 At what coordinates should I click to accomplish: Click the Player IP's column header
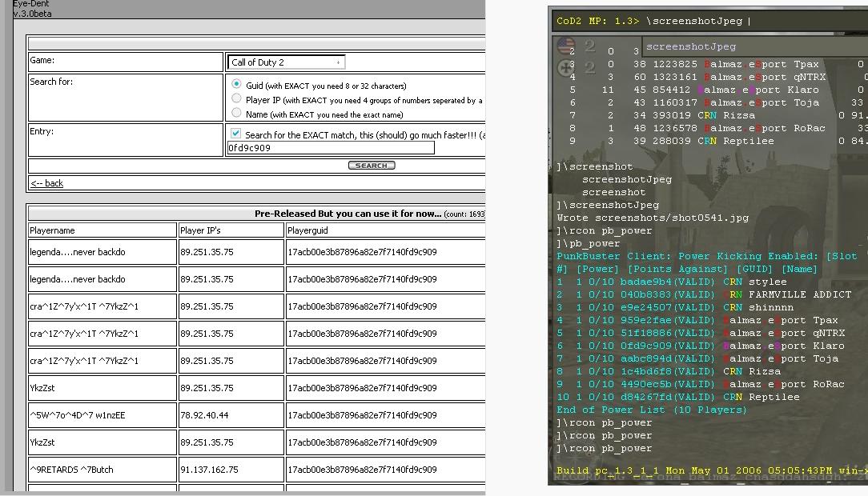point(200,230)
